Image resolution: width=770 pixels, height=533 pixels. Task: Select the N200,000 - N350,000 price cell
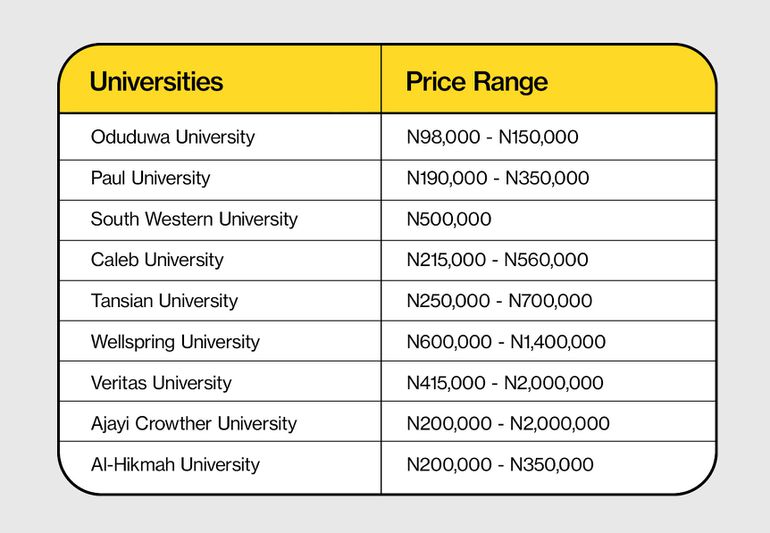500,465
